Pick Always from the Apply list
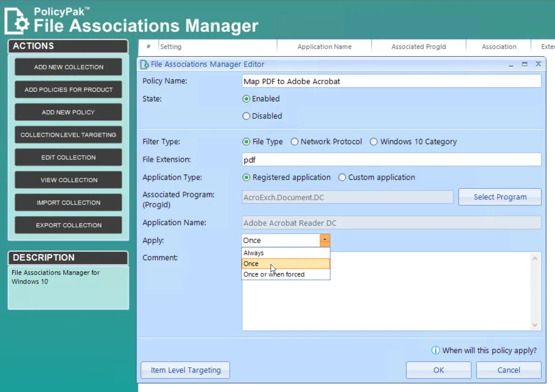The height and width of the screenshot is (392, 555). pyautogui.click(x=286, y=253)
